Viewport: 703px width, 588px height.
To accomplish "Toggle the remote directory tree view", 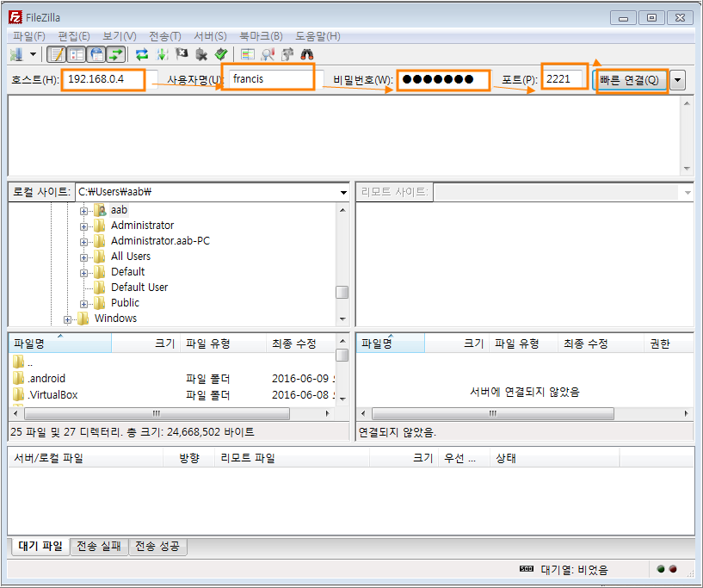I will point(96,55).
